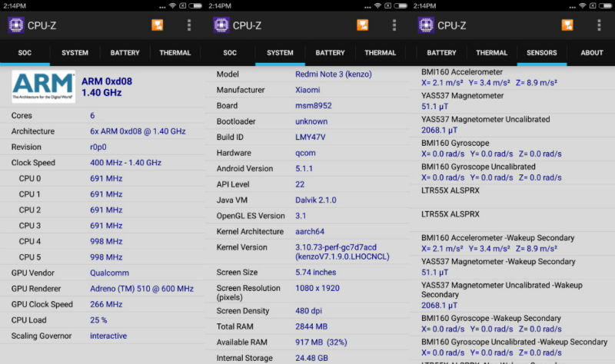Switch to THERMAL tab on left screen
615x364 pixels.
(175, 53)
